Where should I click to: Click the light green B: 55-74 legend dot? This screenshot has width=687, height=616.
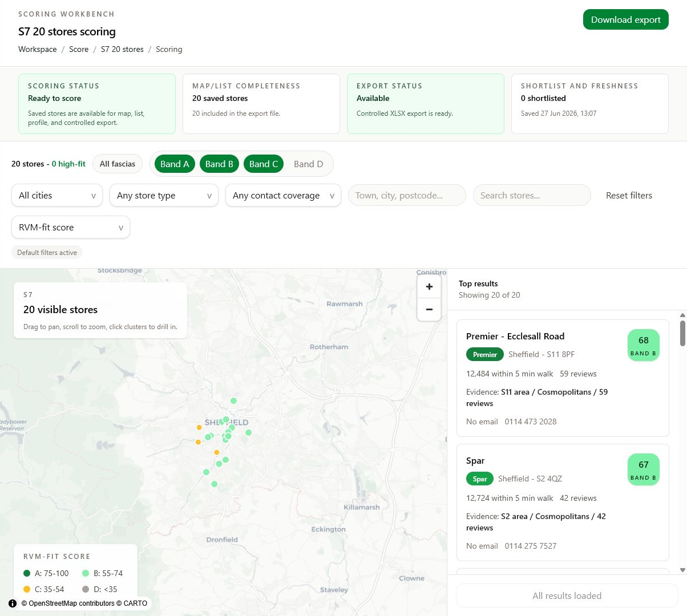(86, 573)
